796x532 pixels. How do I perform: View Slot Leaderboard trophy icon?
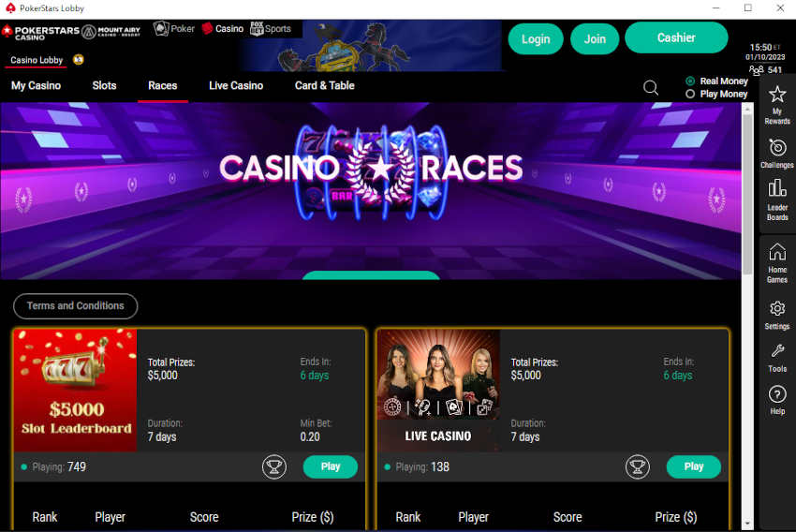point(274,466)
